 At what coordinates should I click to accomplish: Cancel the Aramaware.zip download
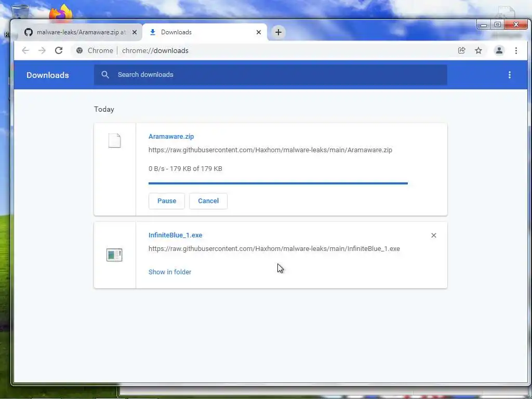pos(208,201)
